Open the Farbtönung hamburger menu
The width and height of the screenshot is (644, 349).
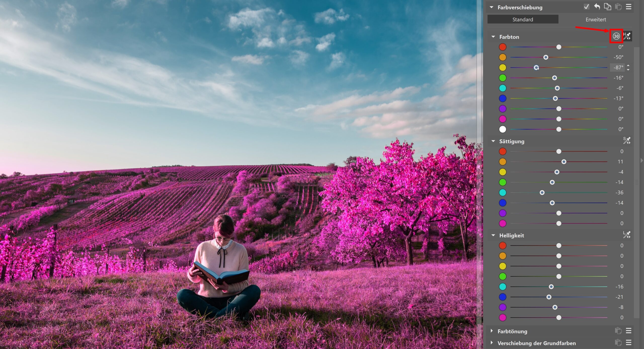tap(628, 331)
